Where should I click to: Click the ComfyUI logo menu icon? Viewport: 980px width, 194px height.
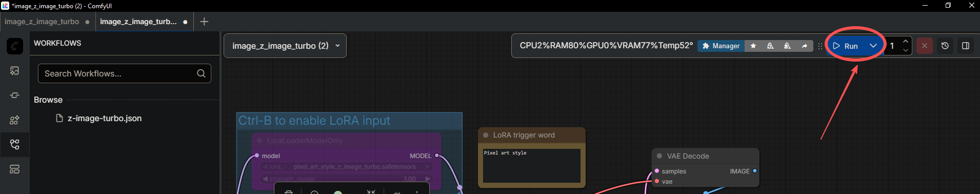(14, 46)
